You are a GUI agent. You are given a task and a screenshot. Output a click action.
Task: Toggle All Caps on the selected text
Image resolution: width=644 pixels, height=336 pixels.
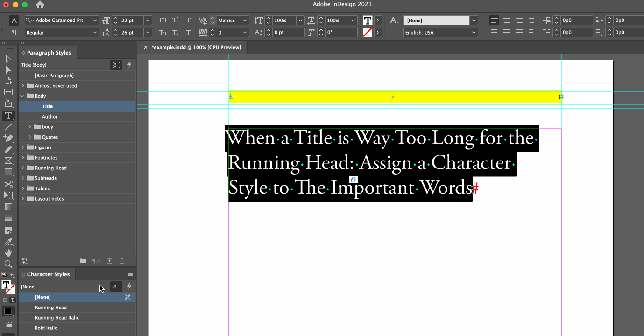coord(163,21)
